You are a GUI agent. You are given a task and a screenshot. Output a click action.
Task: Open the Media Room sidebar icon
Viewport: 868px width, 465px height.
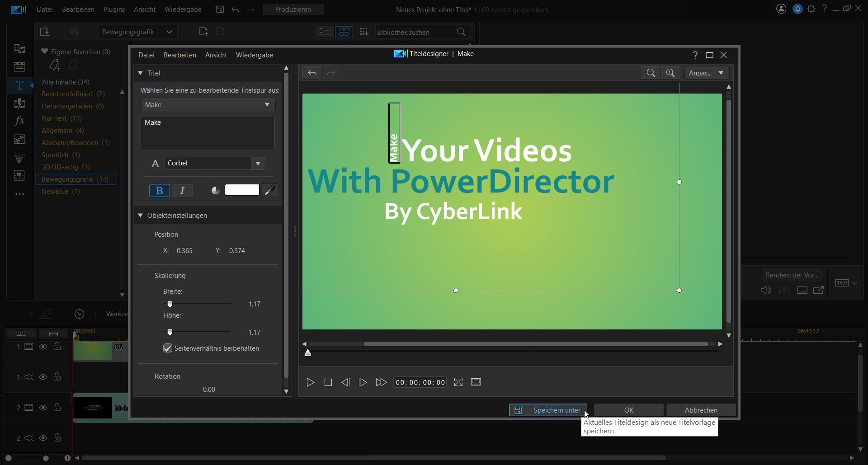pyautogui.click(x=19, y=48)
